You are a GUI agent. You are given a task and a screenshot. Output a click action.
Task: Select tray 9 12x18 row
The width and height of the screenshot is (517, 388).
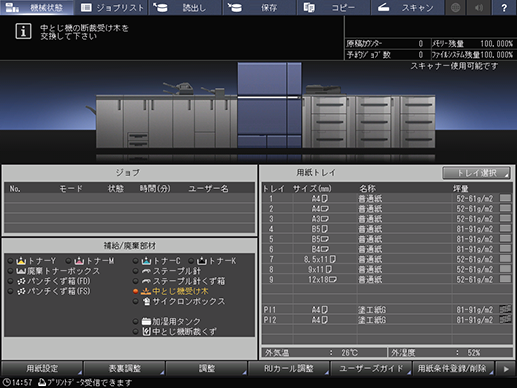pos(387,279)
